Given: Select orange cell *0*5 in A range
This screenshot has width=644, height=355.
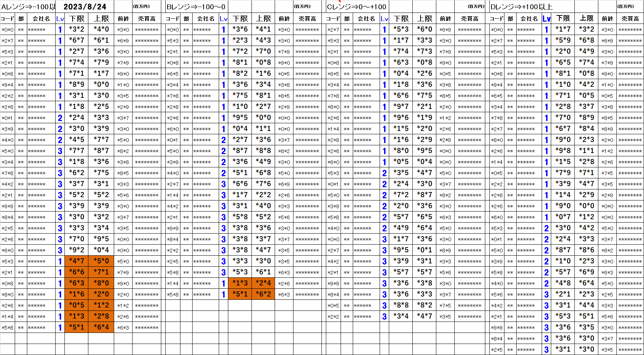Looking at the screenshot, I should [x=77, y=305].
